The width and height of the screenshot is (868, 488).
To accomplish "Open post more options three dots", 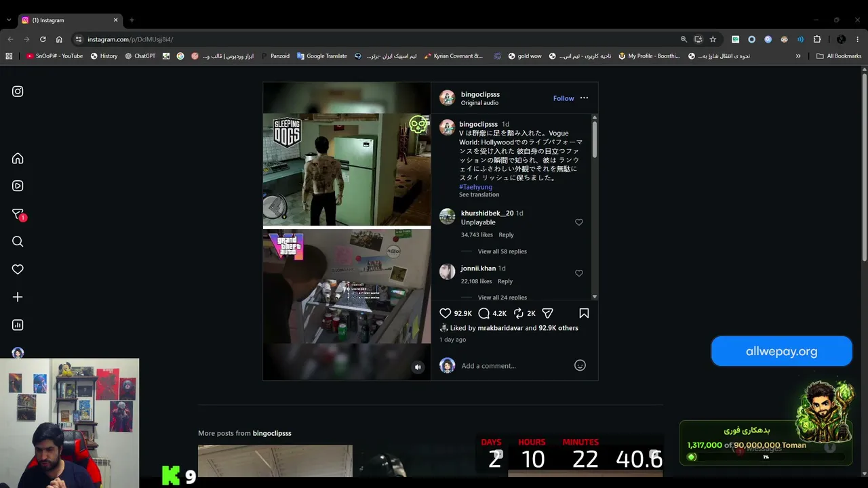I will [584, 98].
